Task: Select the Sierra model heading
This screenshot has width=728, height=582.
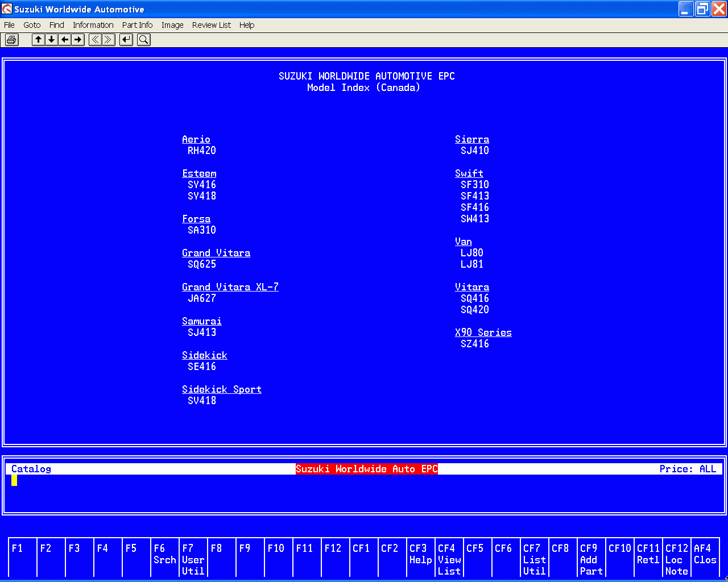Action: pyautogui.click(x=472, y=139)
